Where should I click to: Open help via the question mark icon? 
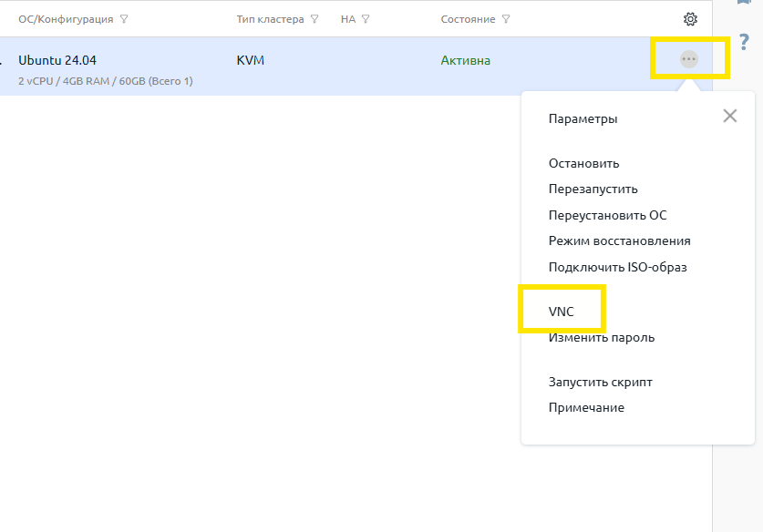[x=743, y=43]
